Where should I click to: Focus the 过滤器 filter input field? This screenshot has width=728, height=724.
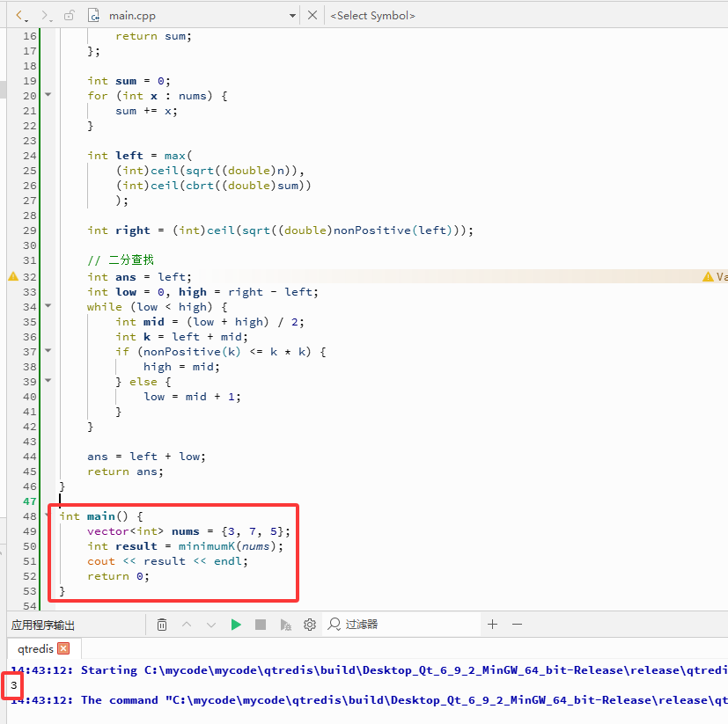[403, 625]
